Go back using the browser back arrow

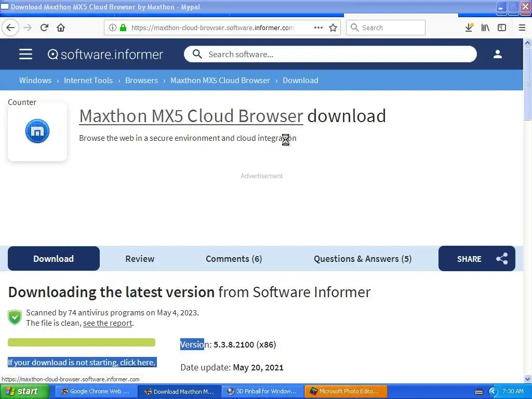[x=10, y=28]
